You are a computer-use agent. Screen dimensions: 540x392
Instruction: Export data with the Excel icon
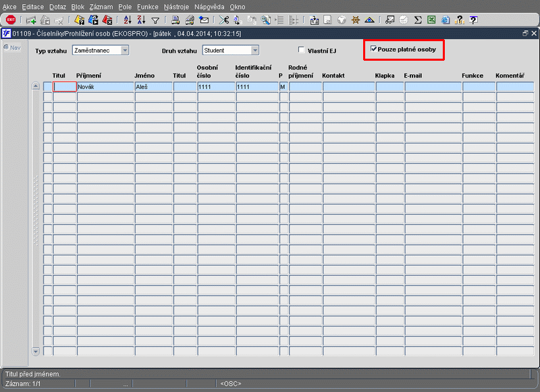tap(431, 20)
